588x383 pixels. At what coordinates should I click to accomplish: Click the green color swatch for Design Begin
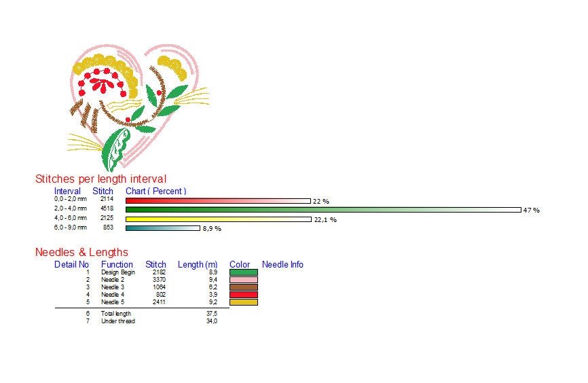pyautogui.click(x=244, y=272)
